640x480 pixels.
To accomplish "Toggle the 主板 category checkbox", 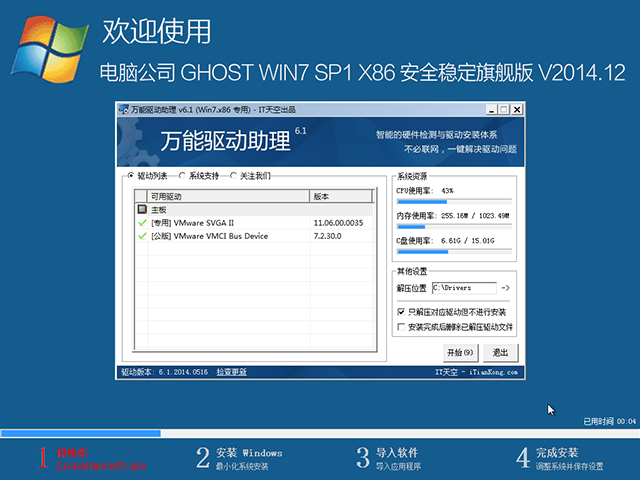I will point(142,209).
